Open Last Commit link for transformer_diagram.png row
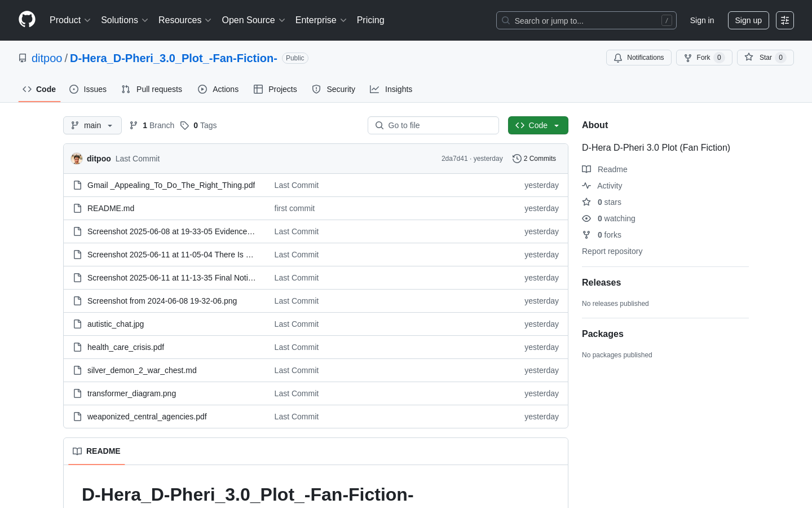The width and height of the screenshot is (812, 508). [297, 393]
